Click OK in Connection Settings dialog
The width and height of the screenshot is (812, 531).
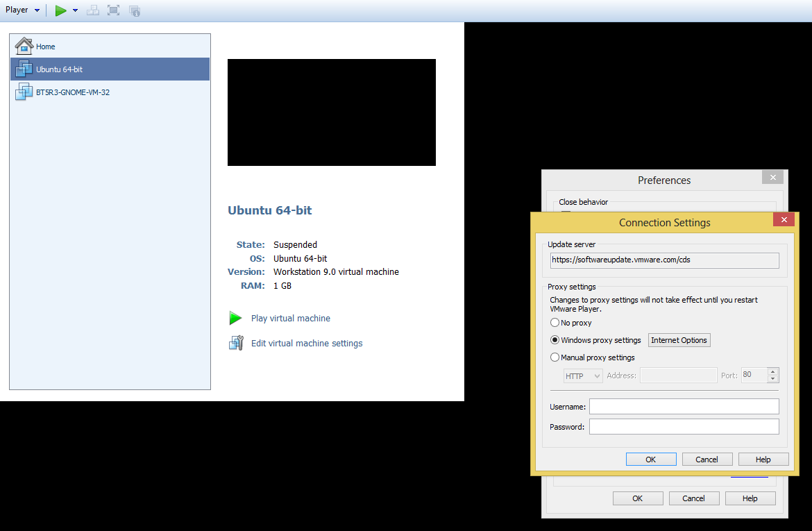[x=651, y=460]
